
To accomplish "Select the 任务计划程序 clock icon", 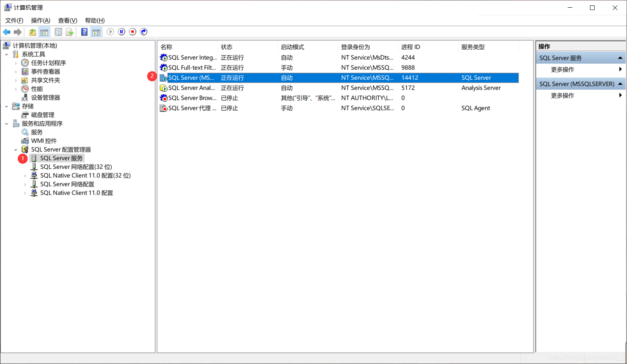I will [x=25, y=63].
